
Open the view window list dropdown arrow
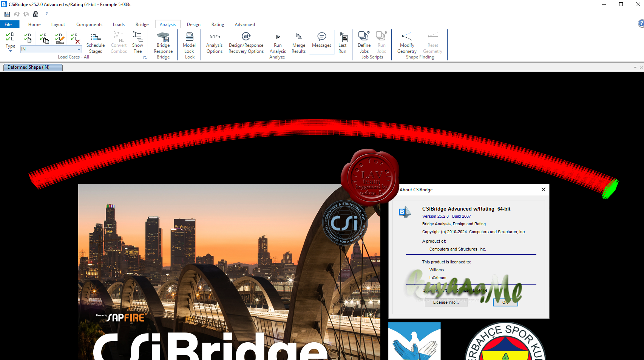(635, 67)
